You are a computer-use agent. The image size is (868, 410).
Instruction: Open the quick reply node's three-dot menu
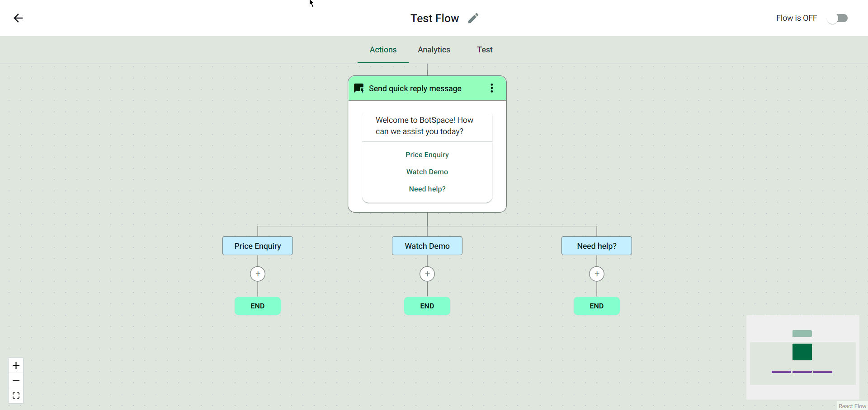(x=492, y=89)
